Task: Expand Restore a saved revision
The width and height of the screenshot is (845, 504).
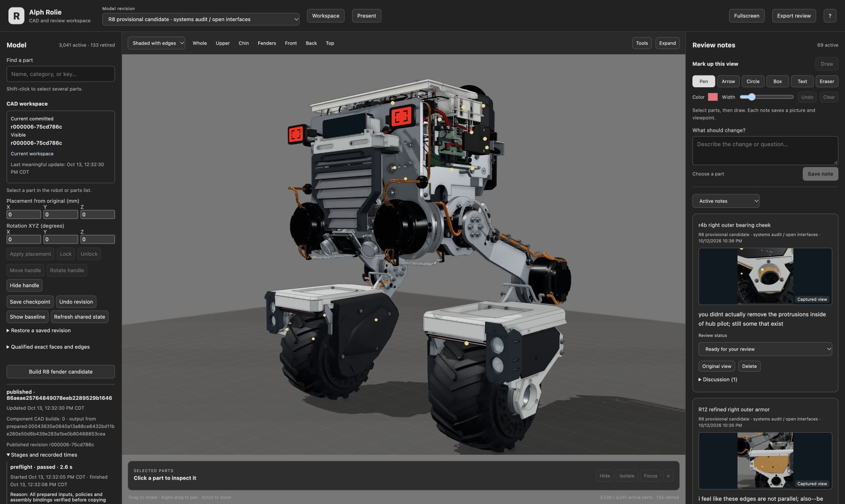Action: [x=38, y=330]
